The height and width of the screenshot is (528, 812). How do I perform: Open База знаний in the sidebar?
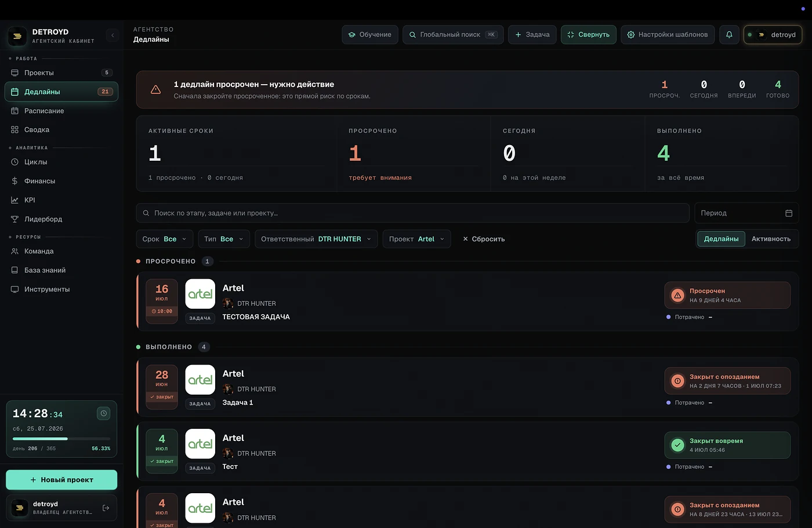click(61, 270)
